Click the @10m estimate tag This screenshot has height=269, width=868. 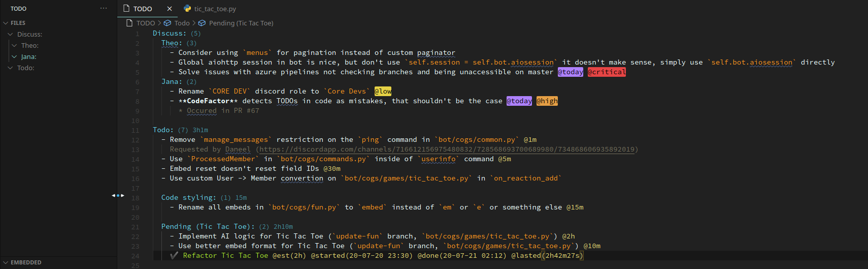coord(592,246)
